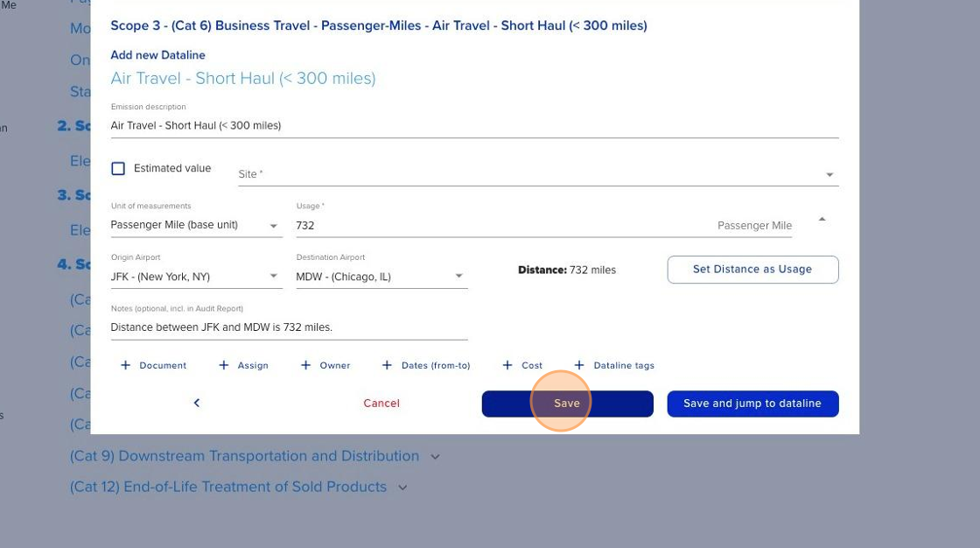Collapse the section with the small up arrow
Image resolution: width=980 pixels, height=548 pixels.
coord(822,219)
